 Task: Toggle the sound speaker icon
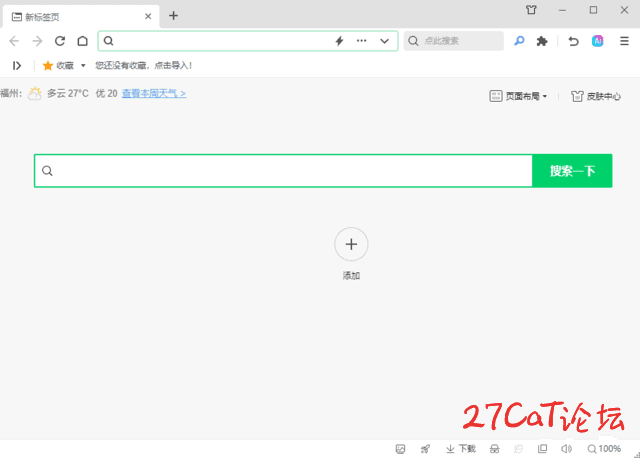click(567, 449)
